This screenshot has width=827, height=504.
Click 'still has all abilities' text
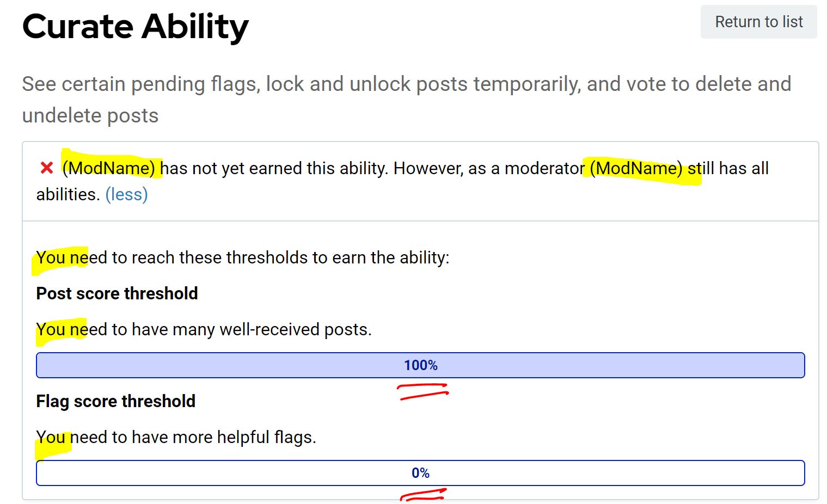pyautogui.click(x=735, y=168)
